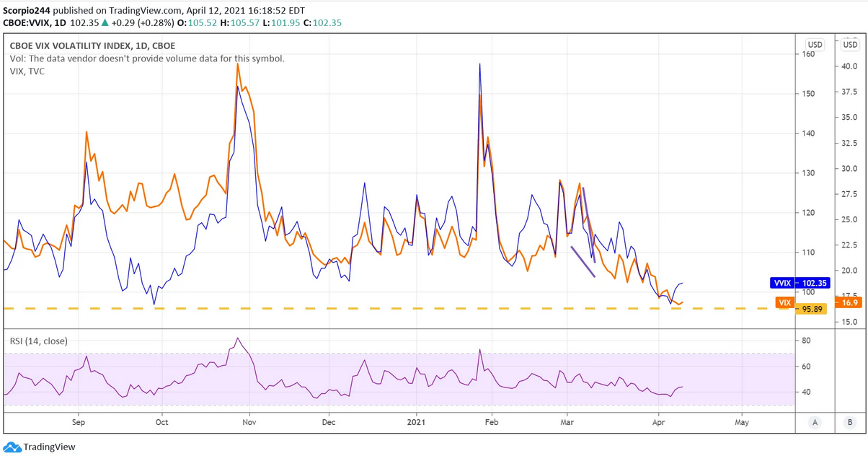The image size is (868, 456).
Task: Click the blue VVIX price label tag
Action: (781, 284)
